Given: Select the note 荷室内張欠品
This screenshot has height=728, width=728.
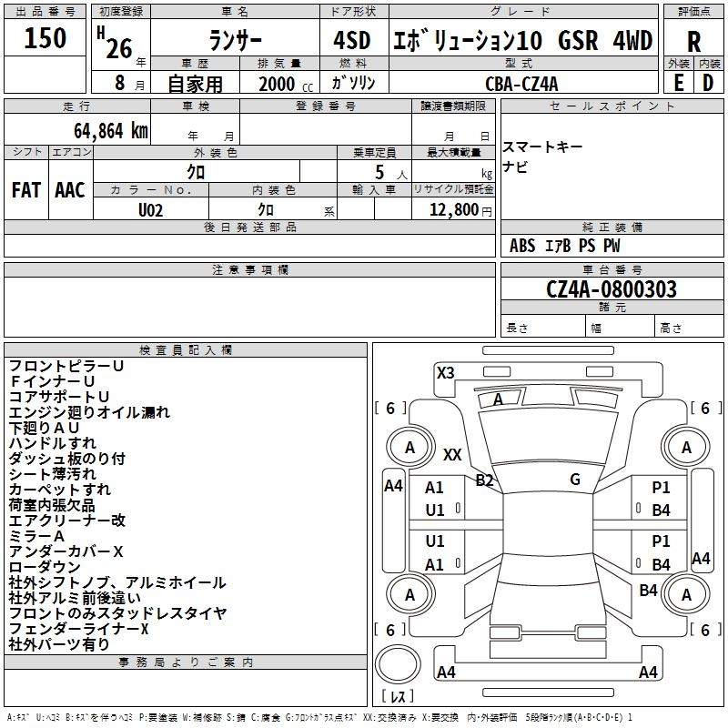Looking at the screenshot, I should (x=52, y=505).
